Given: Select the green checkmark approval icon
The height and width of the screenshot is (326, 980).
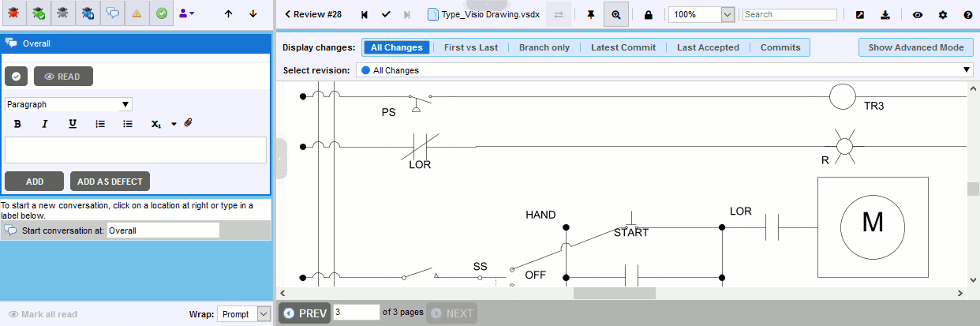Looking at the screenshot, I should pyautogui.click(x=161, y=14).
